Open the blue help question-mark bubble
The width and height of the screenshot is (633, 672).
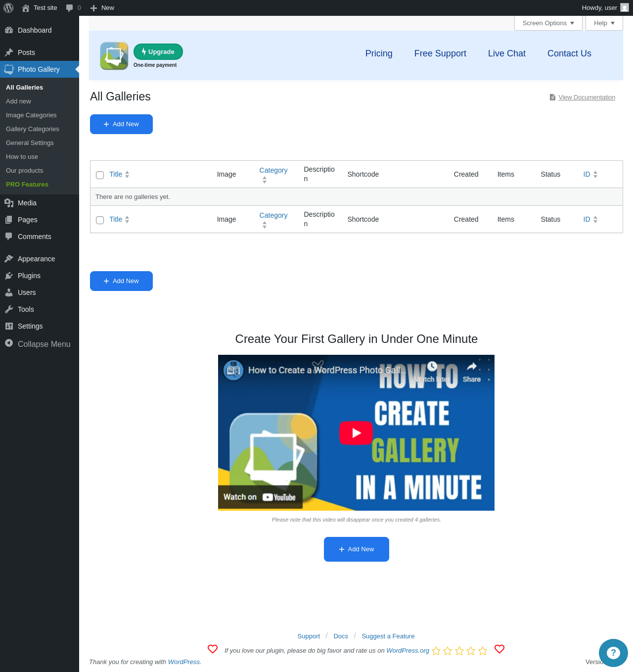pos(613,653)
